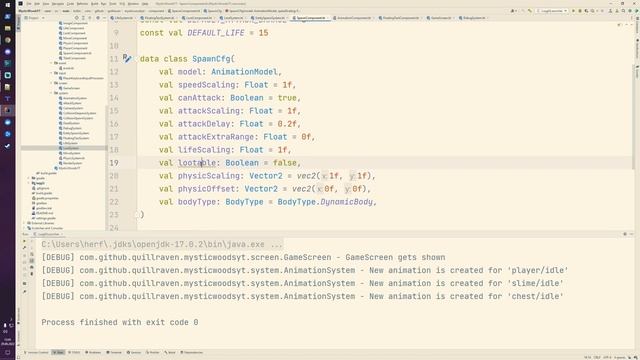Click 'DEFAULT_LIFE' constant on line 9
640x360 pixels.
pos(216,33)
